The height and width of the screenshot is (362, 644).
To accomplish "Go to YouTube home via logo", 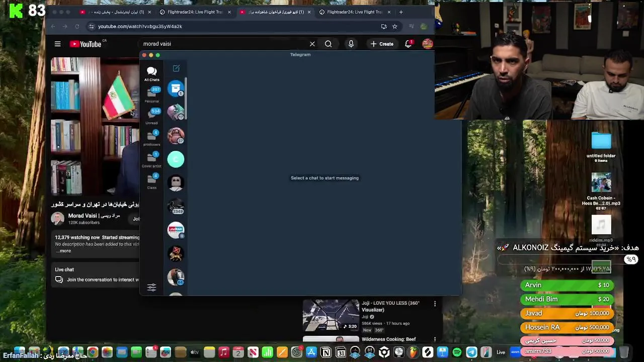I will pyautogui.click(x=86, y=44).
